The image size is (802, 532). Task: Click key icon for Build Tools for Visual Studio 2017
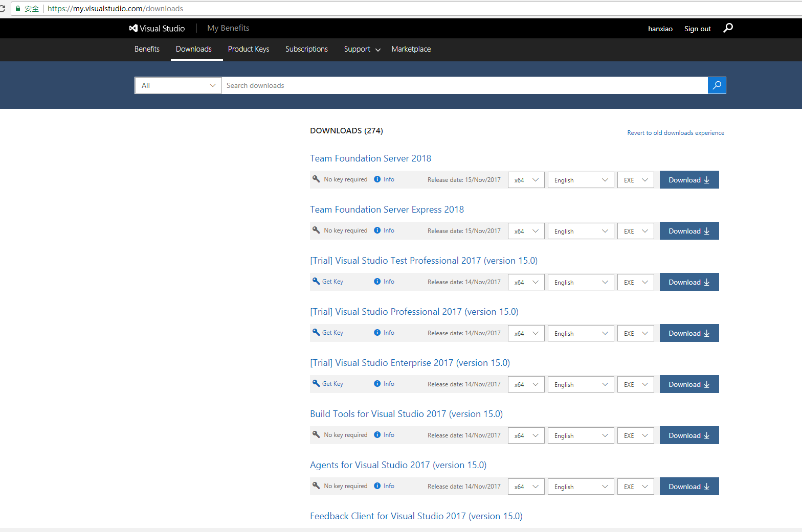coord(316,434)
